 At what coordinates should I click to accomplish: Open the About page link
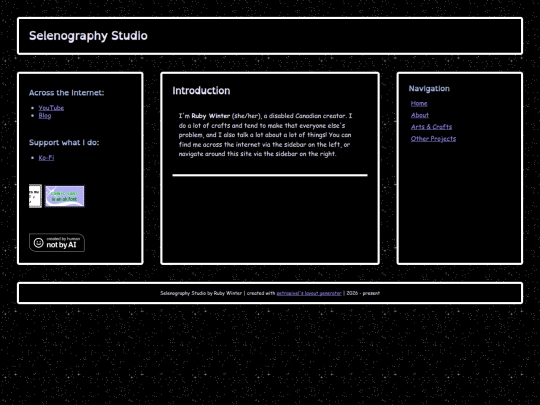click(419, 115)
